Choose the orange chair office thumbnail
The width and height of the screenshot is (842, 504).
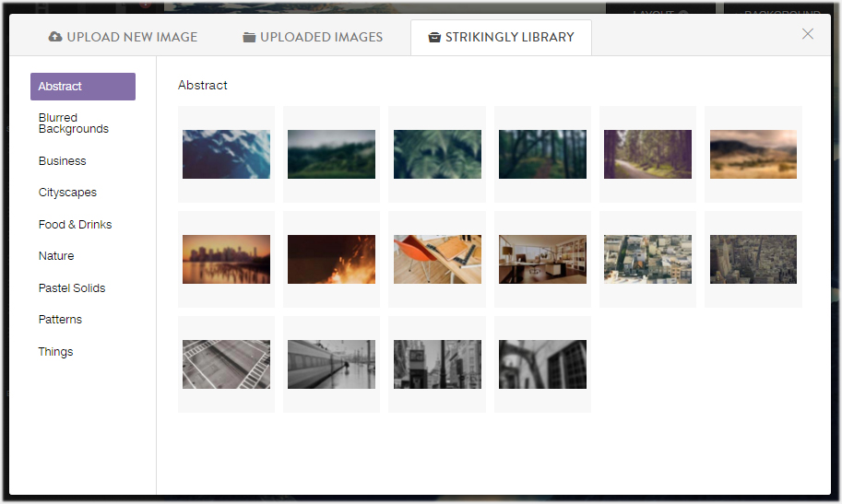coord(437,259)
